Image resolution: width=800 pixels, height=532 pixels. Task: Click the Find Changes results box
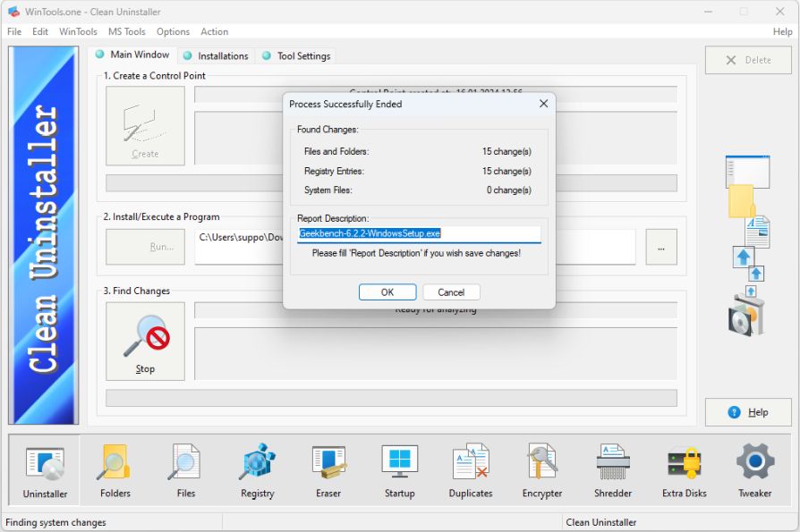pos(436,354)
